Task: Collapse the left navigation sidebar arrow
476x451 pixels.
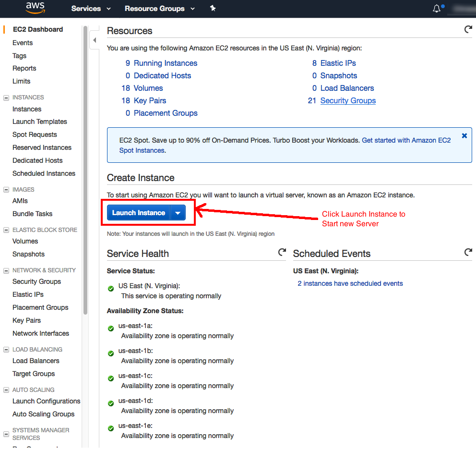Action: [x=95, y=40]
